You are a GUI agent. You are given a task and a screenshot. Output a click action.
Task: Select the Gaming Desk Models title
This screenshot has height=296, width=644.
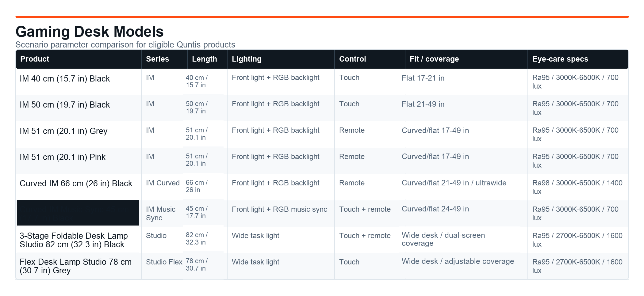pyautogui.click(x=90, y=32)
